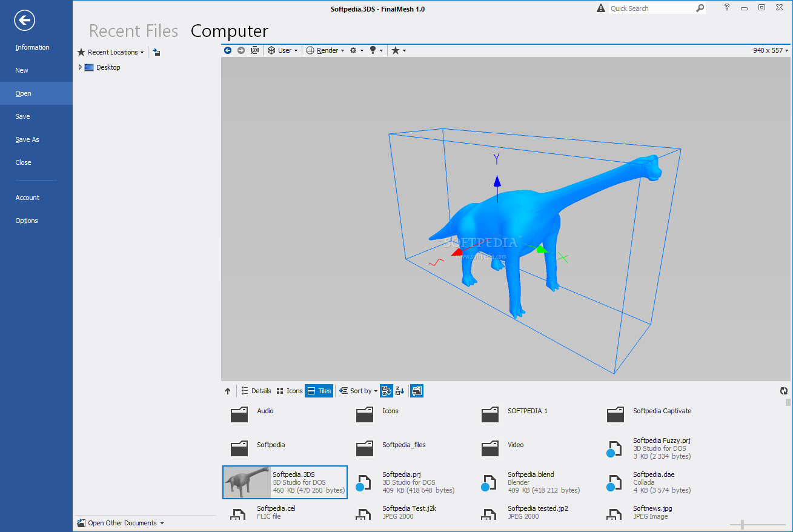This screenshot has height=532, width=793.
Task: Click the magnifier search icon
Action: pyautogui.click(x=700, y=8)
